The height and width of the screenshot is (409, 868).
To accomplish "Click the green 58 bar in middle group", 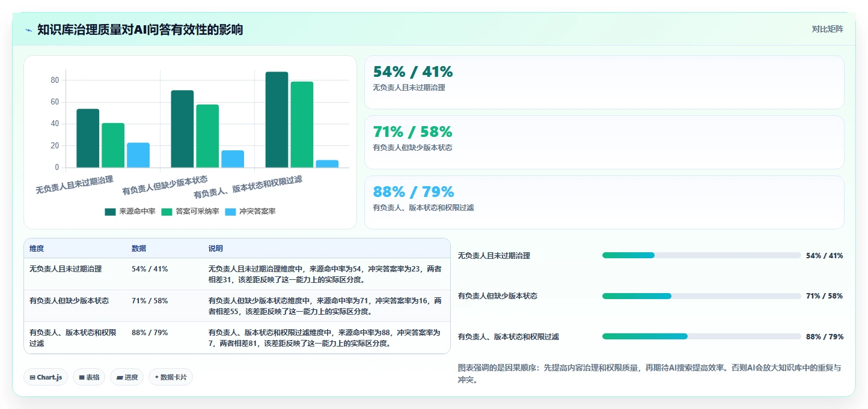I will (x=207, y=136).
